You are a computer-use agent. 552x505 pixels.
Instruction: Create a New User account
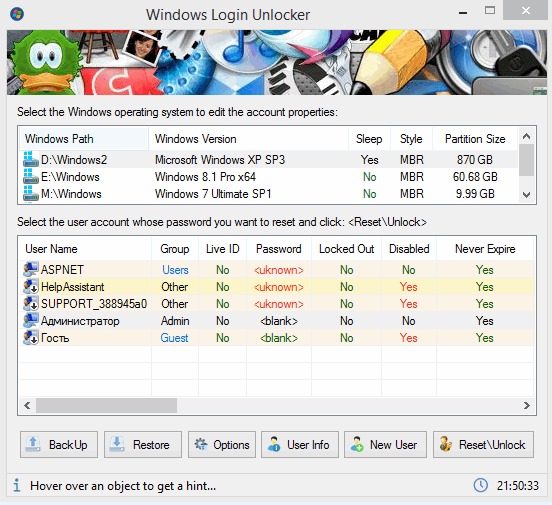tap(385, 444)
